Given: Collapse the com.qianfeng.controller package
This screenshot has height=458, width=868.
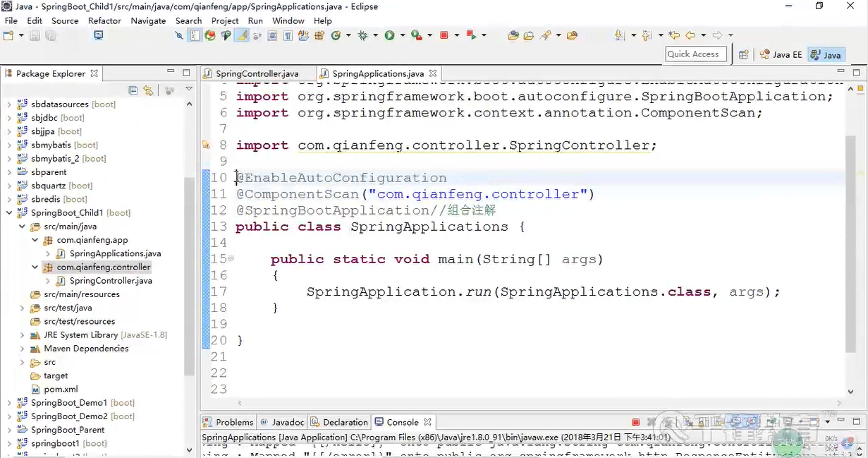Looking at the screenshot, I should pyautogui.click(x=35, y=267).
